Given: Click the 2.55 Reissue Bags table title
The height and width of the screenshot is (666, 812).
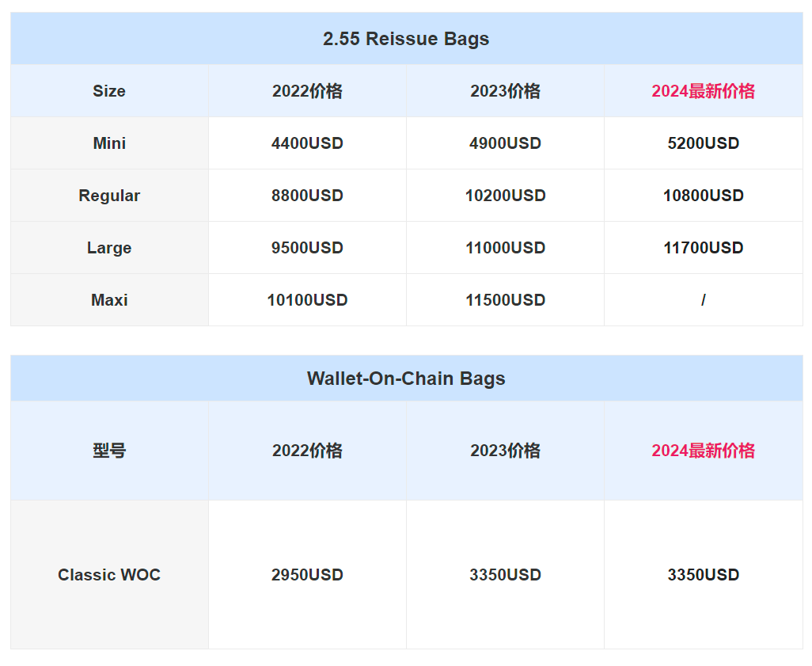Looking at the screenshot, I should click(406, 39).
